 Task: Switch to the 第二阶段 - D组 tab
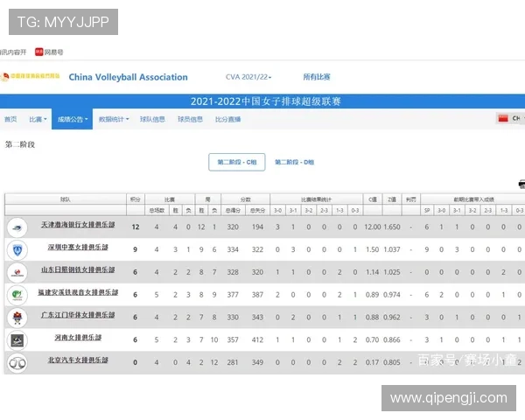pos(295,162)
